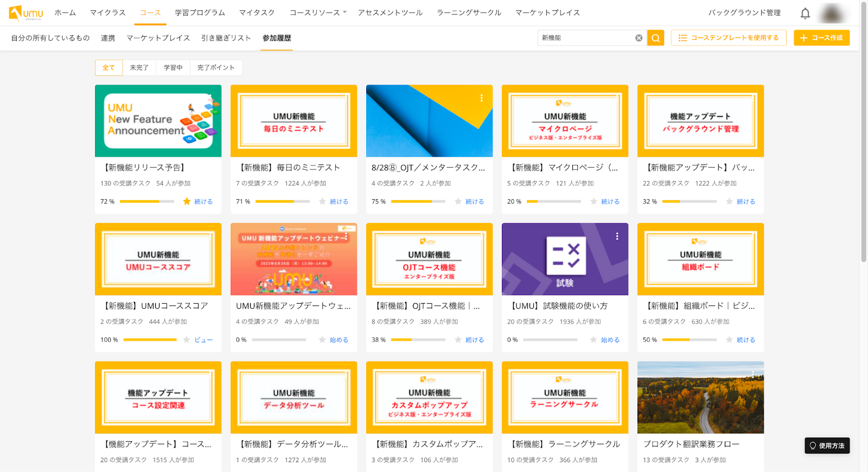Toggle favorite star on 毎日のミニテスト card
Image resolution: width=868 pixels, height=472 pixels.
322,201
